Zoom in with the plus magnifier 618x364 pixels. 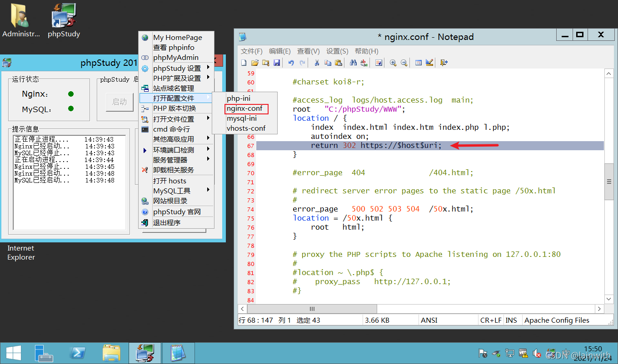(x=393, y=63)
